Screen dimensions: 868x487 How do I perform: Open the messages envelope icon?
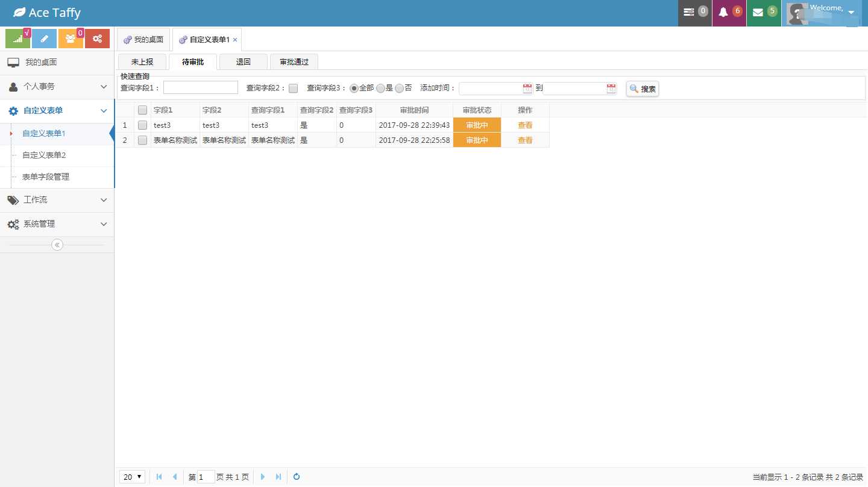[764, 13]
